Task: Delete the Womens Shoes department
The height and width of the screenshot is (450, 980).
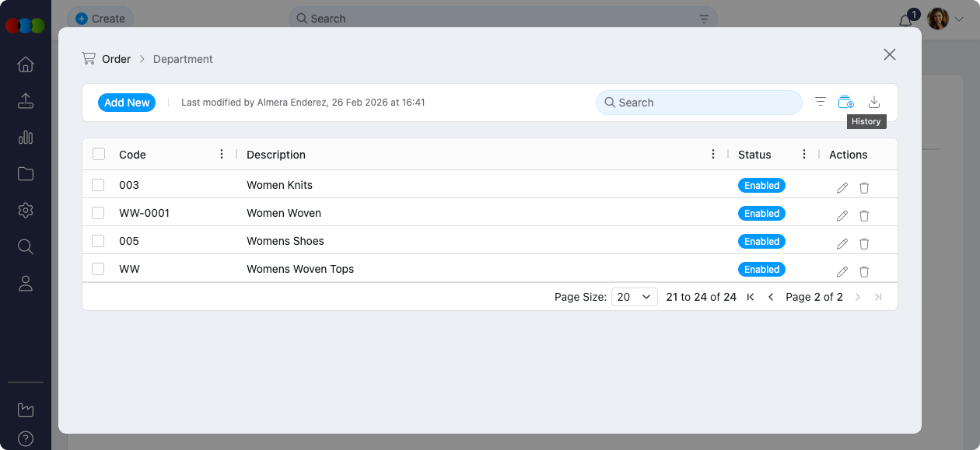Action: 863,243
